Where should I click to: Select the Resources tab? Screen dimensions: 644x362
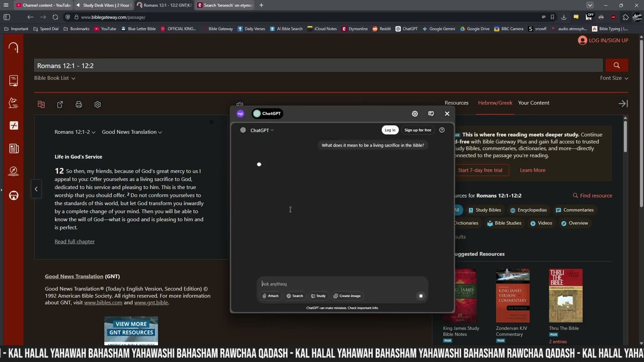tap(456, 103)
